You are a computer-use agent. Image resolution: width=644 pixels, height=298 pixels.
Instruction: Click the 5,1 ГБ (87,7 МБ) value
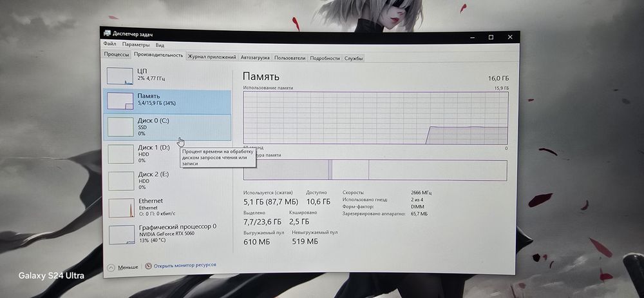270,202
